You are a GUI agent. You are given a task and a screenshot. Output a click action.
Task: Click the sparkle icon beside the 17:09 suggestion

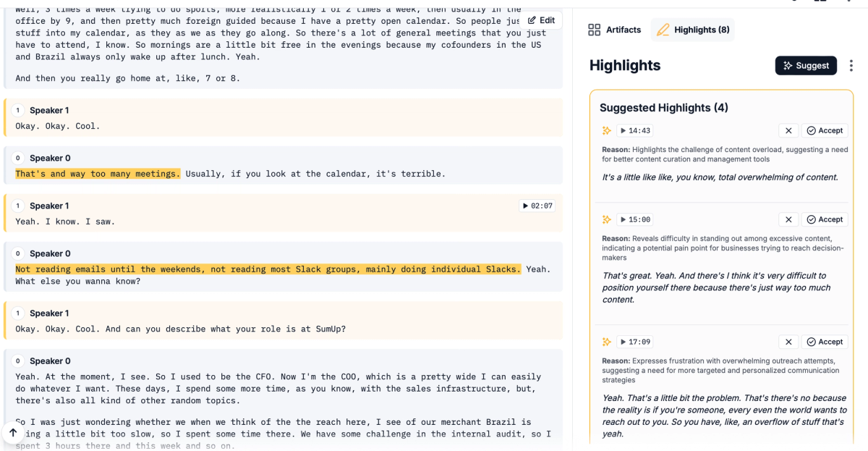(608, 342)
